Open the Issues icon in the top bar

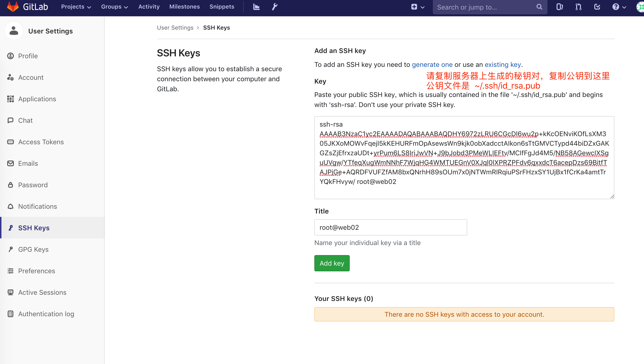[x=559, y=7]
